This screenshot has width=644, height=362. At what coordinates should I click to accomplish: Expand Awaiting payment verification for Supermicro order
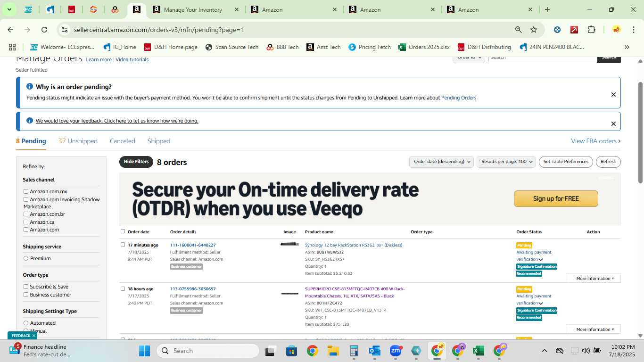(x=541, y=304)
